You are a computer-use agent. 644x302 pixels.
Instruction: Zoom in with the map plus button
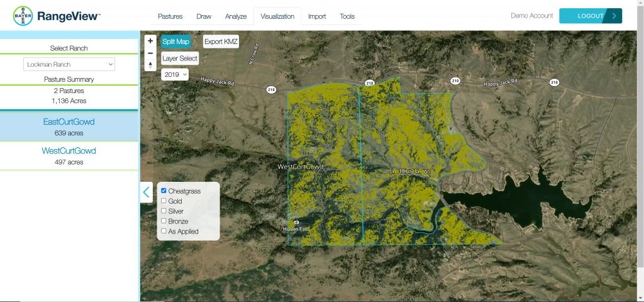coord(150,41)
